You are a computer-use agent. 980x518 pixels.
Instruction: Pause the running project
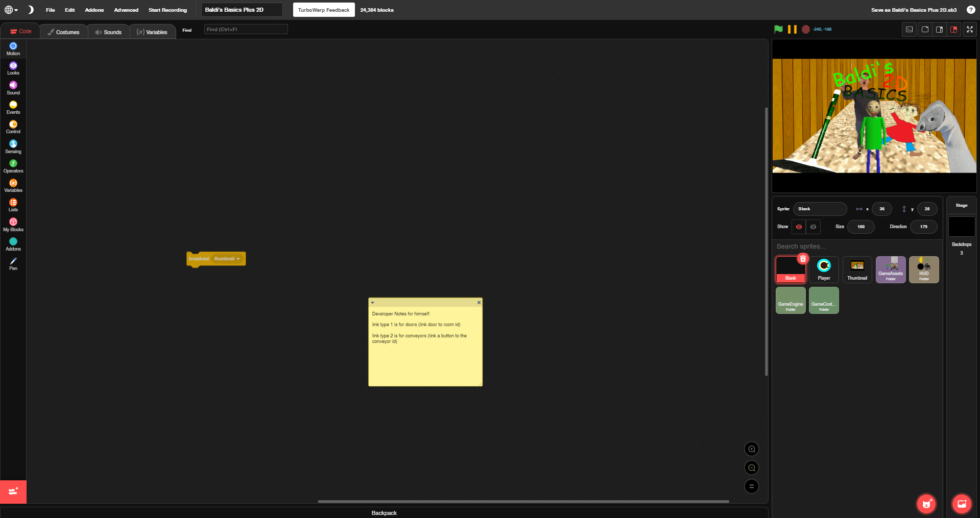tap(792, 29)
